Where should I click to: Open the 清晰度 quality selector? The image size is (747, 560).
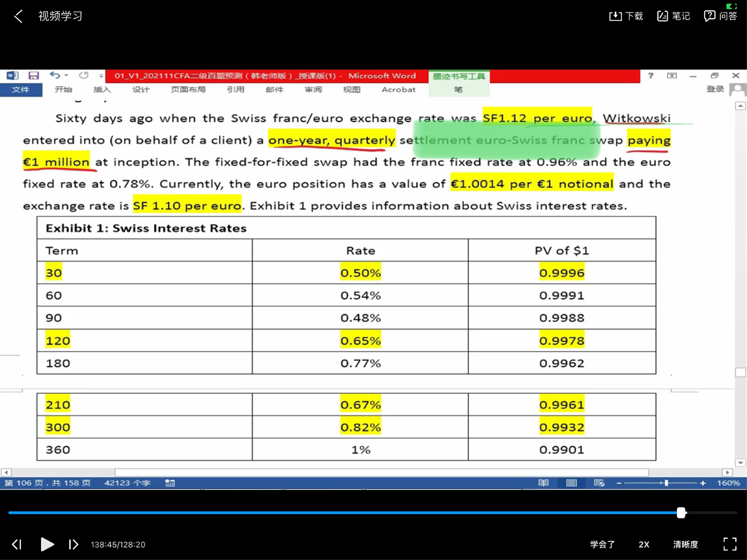(x=685, y=544)
